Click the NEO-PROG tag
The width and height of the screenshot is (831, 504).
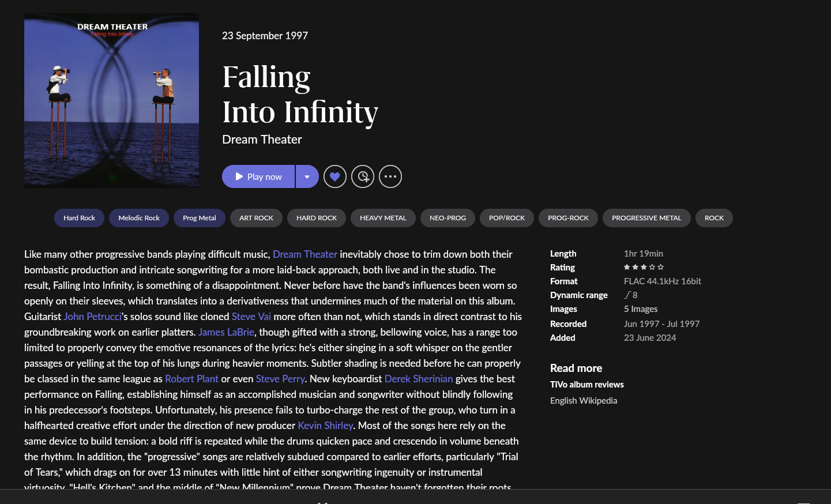click(448, 218)
